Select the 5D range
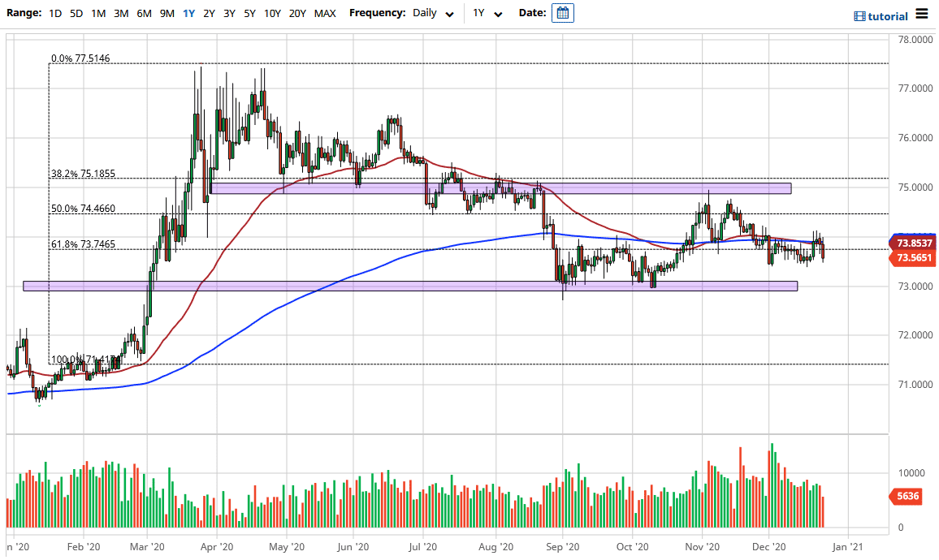The height and width of the screenshot is (560, 939). tap(76, 13)
